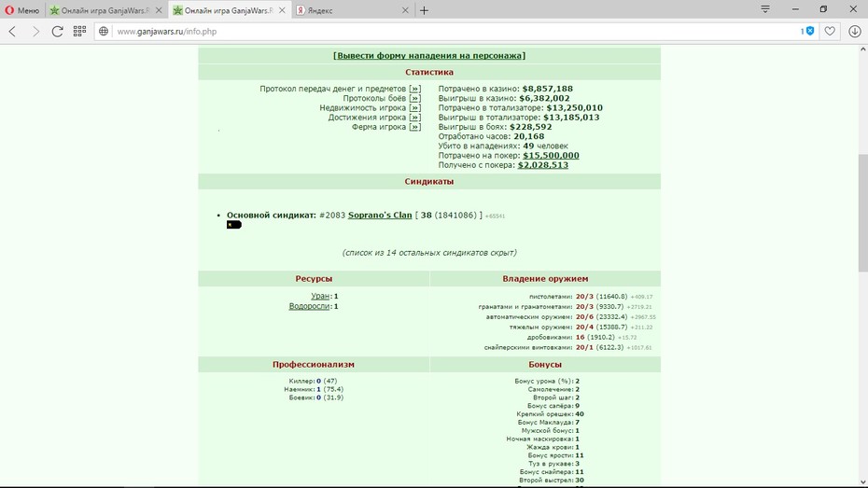This screenshot has height=488, width=868.
Task: Click the Профессионализм header
Action: click(x=314, y=365)
